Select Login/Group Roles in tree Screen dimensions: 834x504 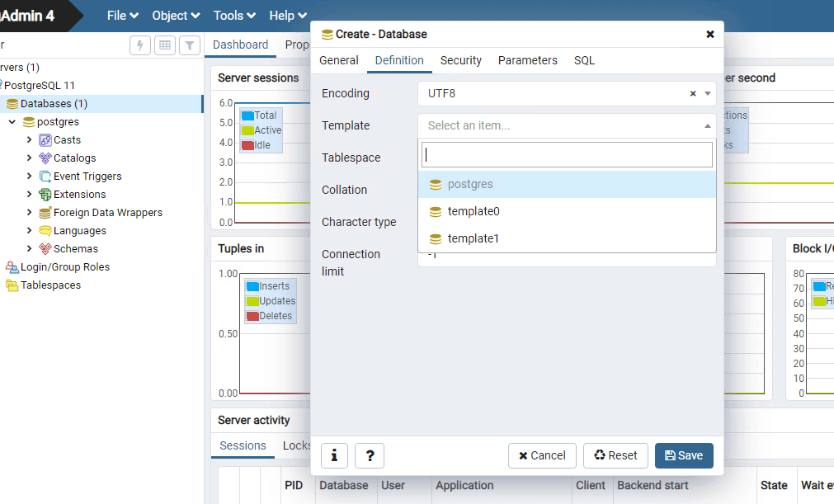tap(64, 267)
